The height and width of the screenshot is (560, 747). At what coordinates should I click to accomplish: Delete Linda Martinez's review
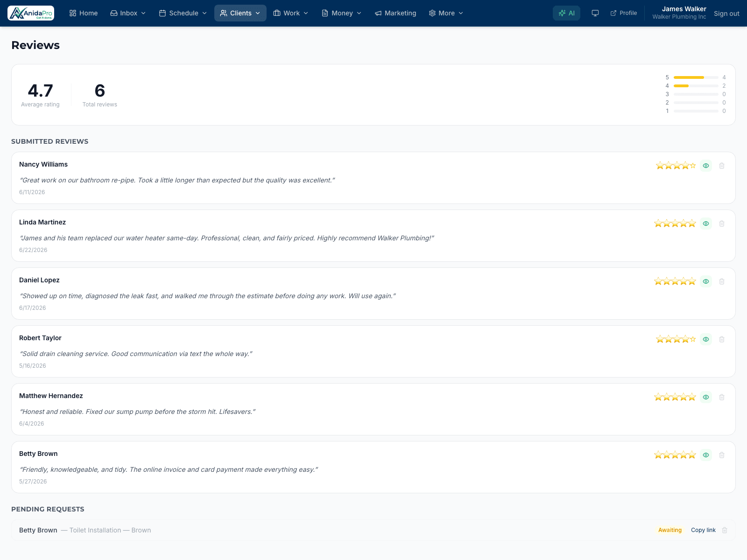722,224
